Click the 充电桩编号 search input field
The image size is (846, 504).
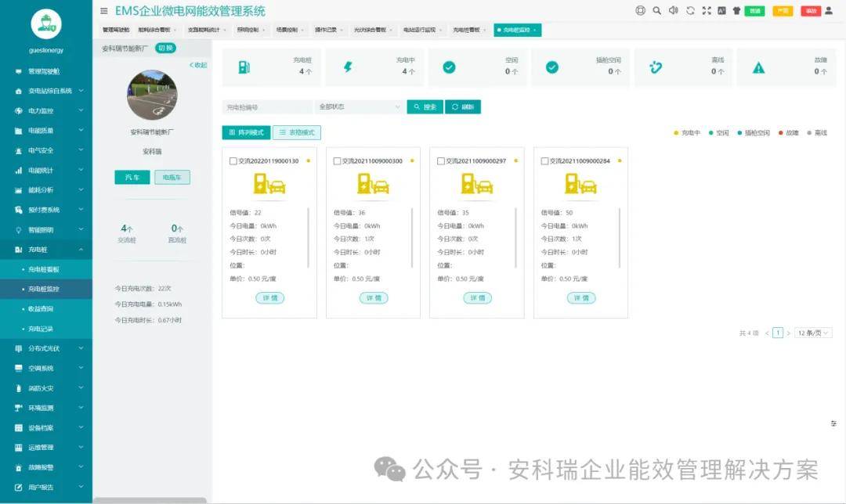click(268, 107)
